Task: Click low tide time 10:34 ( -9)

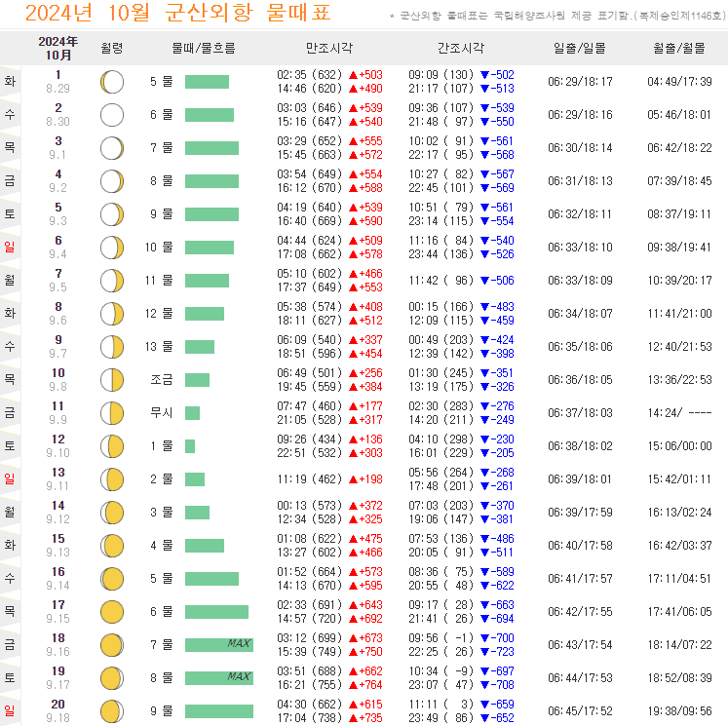Action: point(441,671)
